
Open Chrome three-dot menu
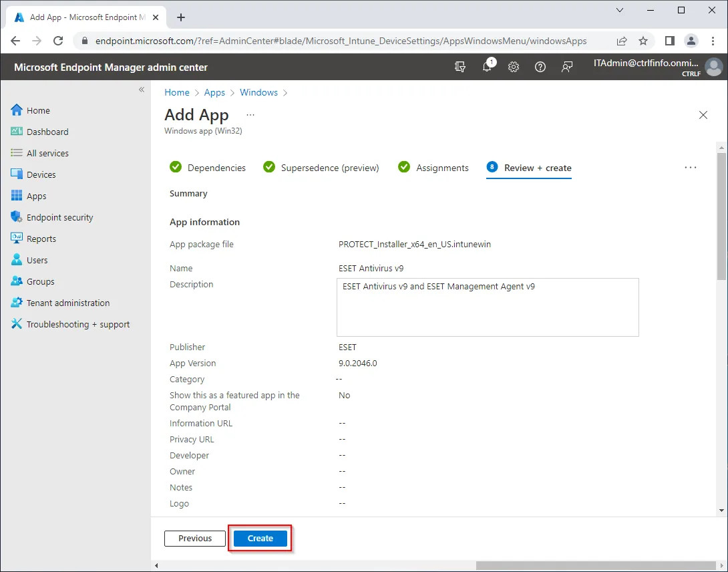pyautogui.click(x=713, y=41)
